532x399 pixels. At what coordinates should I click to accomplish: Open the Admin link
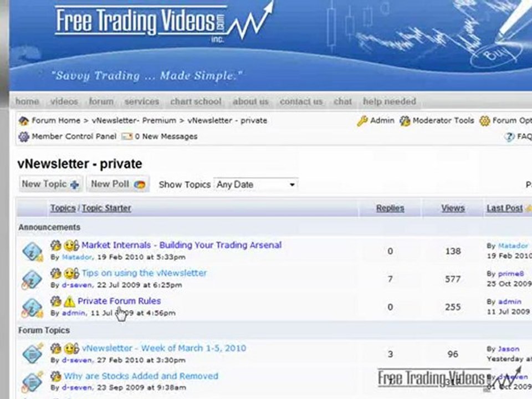tap(382, 121)
